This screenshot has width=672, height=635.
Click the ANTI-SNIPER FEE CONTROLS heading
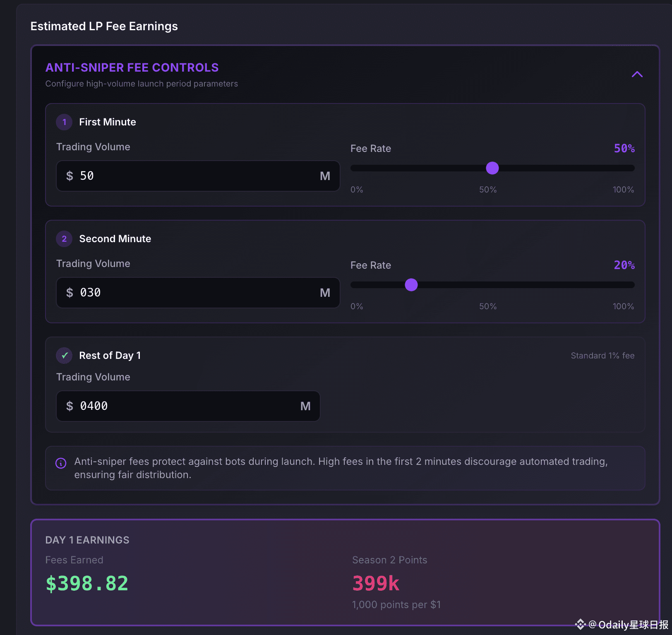click(132, 67)
